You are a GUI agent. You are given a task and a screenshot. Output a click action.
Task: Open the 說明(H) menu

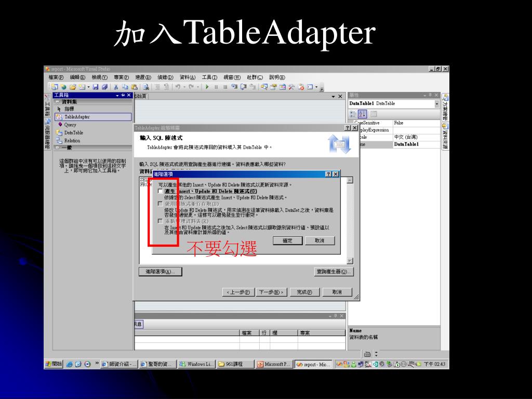point(277,78)
